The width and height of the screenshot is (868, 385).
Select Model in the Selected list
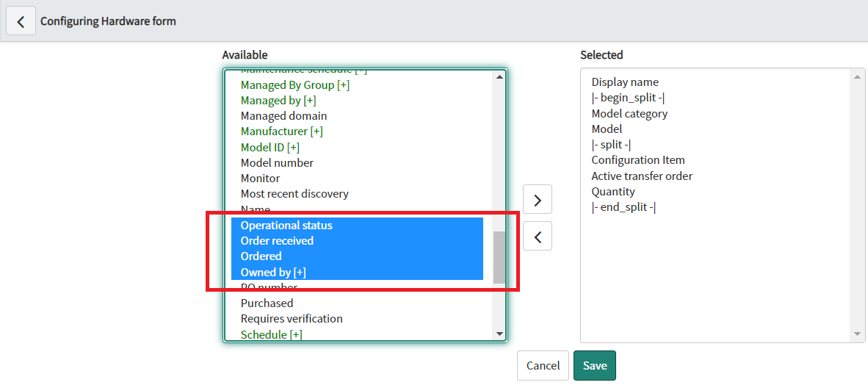pos(607,129)
